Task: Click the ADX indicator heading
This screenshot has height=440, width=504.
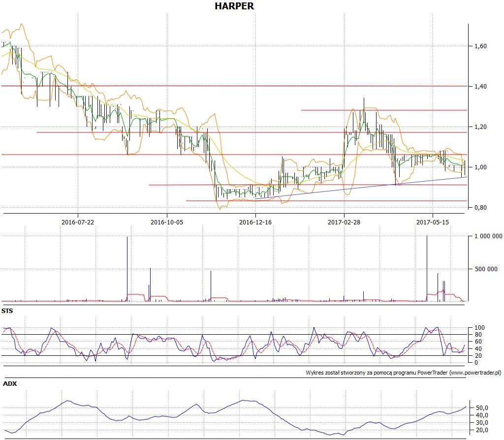Action: click(x=10, y=383)
